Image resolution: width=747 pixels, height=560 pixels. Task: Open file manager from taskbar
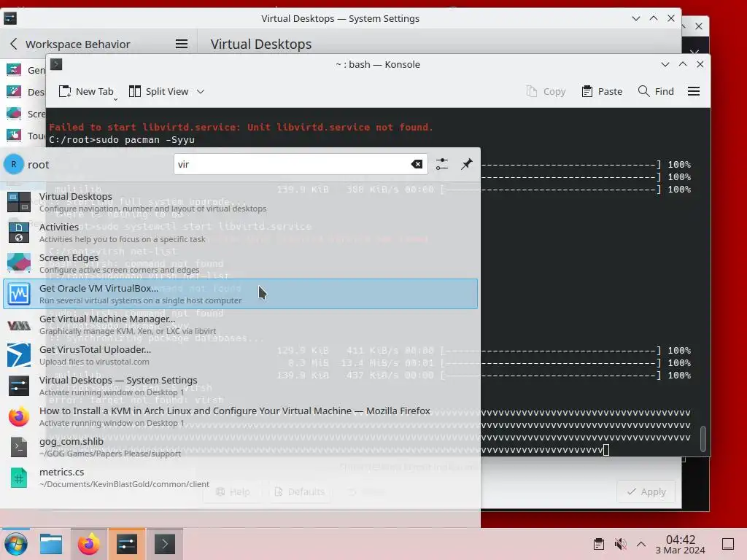pos(51,544)
